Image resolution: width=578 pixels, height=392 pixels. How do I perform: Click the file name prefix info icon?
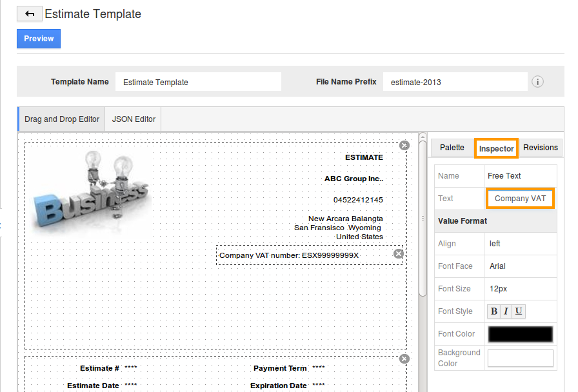click(537, 82)
